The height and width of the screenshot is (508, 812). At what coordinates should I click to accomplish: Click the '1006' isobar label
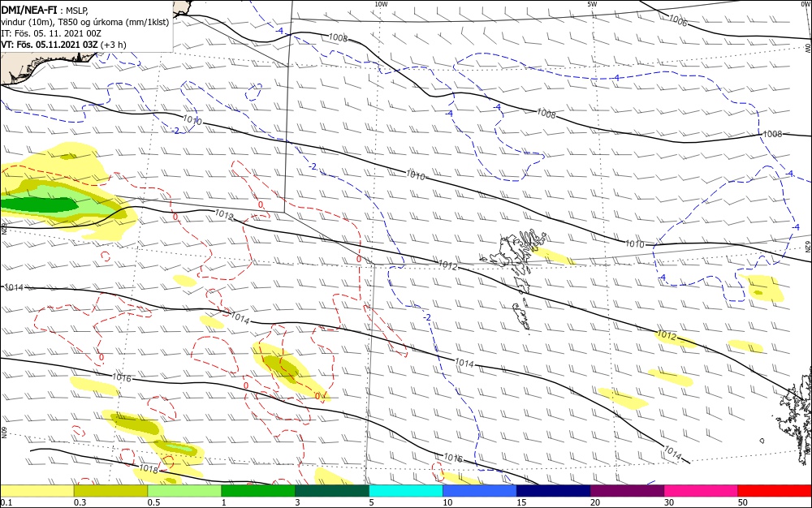point(678,20)
